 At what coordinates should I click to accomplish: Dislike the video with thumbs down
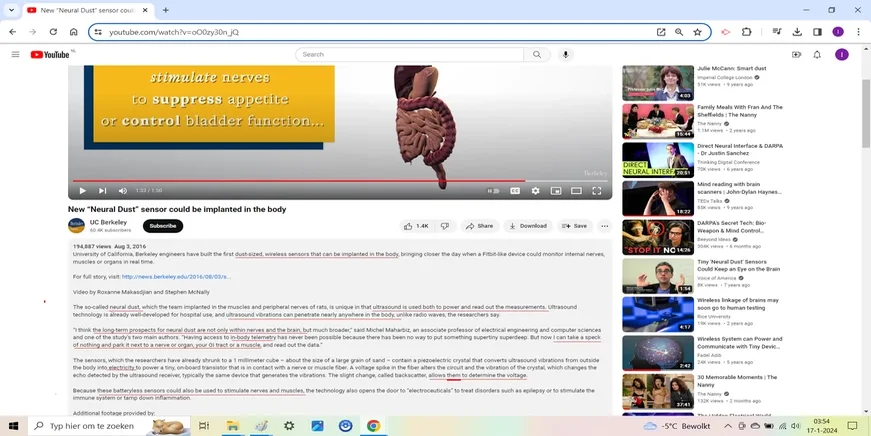(445, 226)
